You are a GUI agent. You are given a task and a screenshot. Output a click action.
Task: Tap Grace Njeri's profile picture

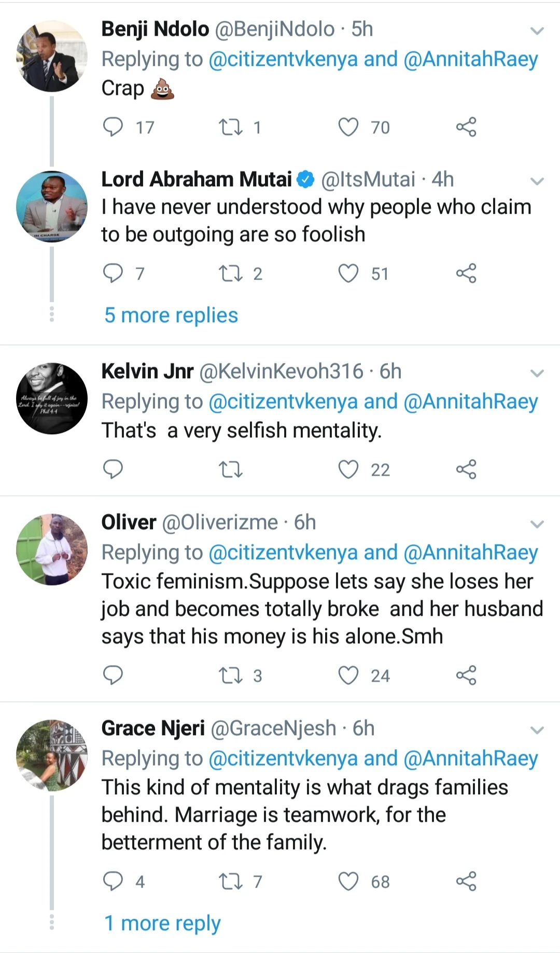coord(52,755)
